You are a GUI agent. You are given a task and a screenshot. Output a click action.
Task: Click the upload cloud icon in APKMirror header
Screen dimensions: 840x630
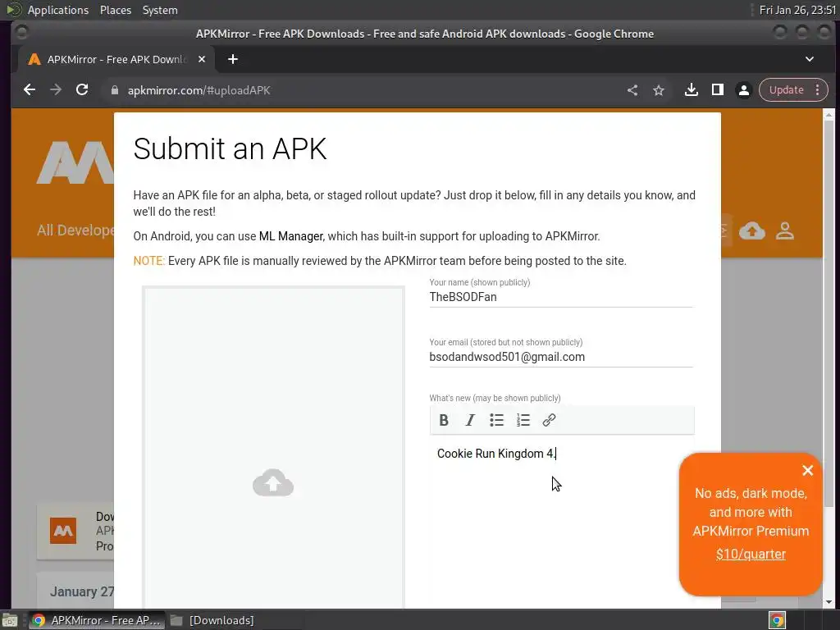(752, 231)
